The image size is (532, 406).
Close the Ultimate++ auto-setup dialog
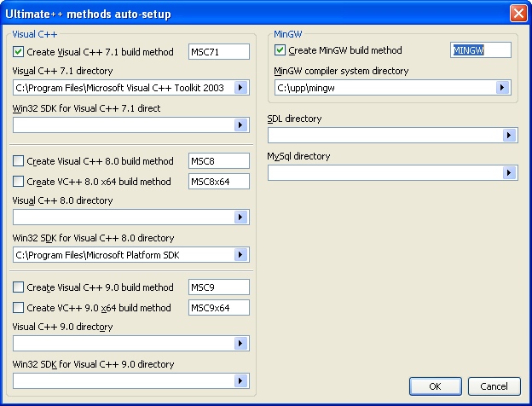pyautogui.click(x=517, y=14)
